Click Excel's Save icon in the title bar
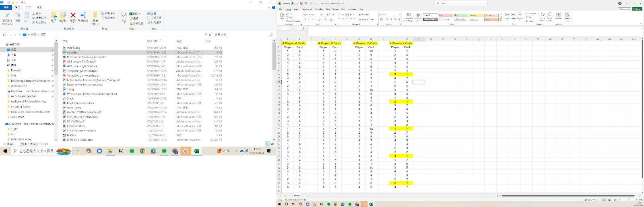This screenshot has width=644, height=207. coord(301,3)
